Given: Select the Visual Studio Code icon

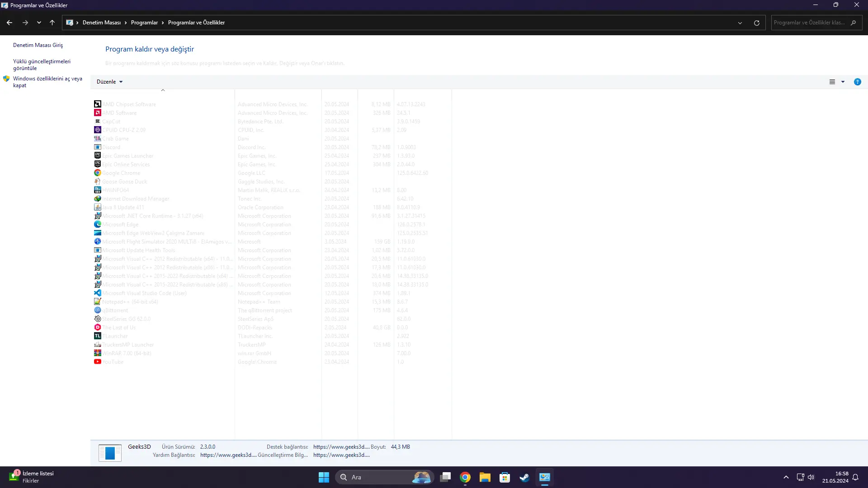Looking at the screenshot, I should [97, 293].
